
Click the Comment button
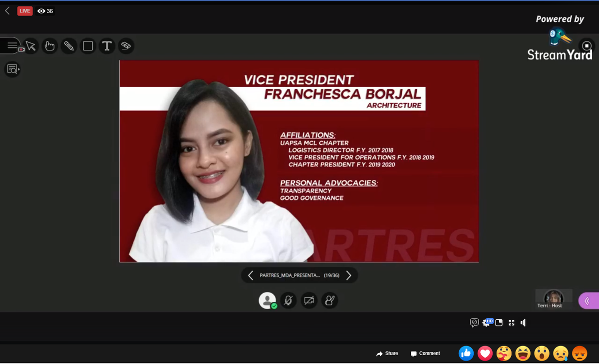425,354
